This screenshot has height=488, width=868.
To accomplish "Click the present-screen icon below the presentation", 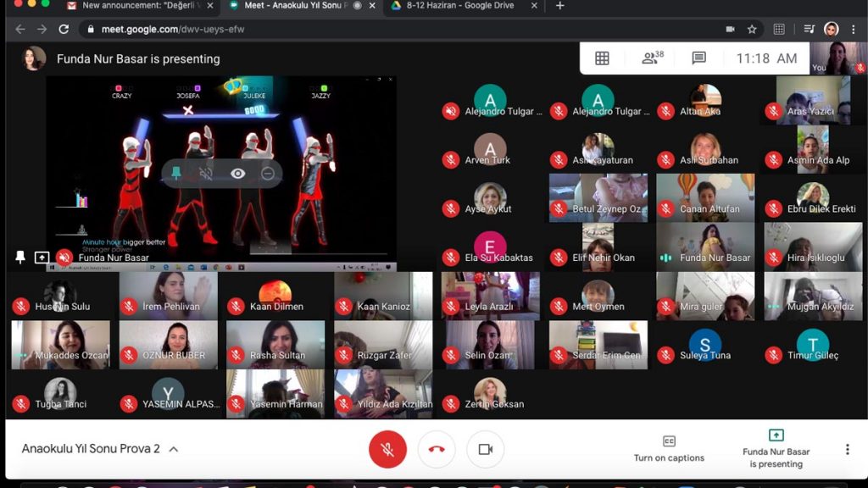I will [x=42, y=258].
